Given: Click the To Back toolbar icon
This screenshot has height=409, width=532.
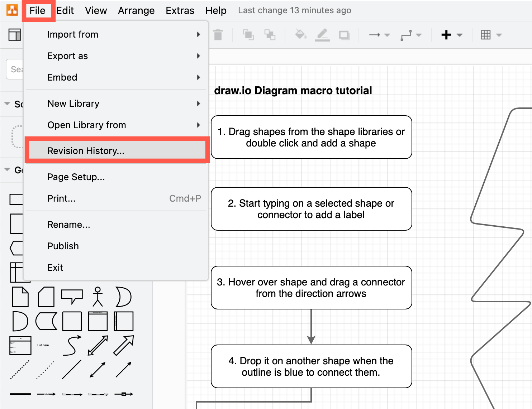Looking at the screenshot, I should (x=270, y=35).
